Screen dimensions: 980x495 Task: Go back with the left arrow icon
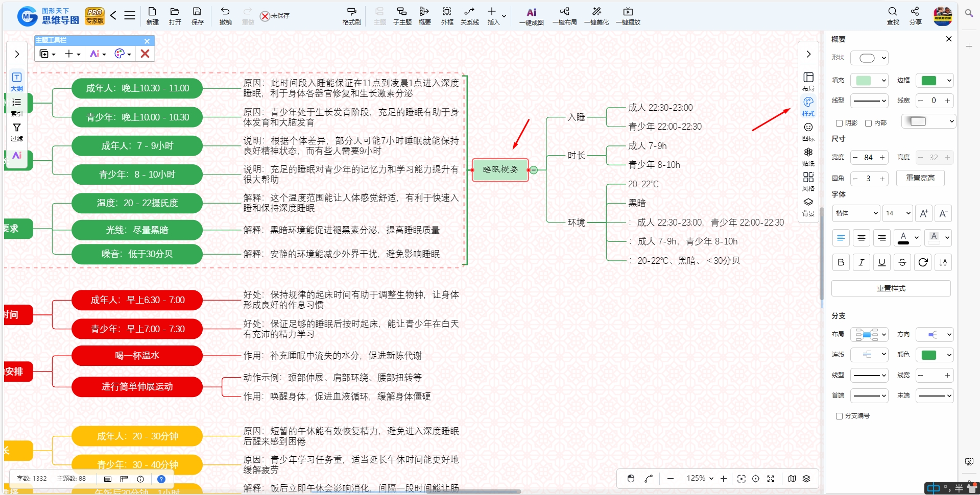pos(113,15)
